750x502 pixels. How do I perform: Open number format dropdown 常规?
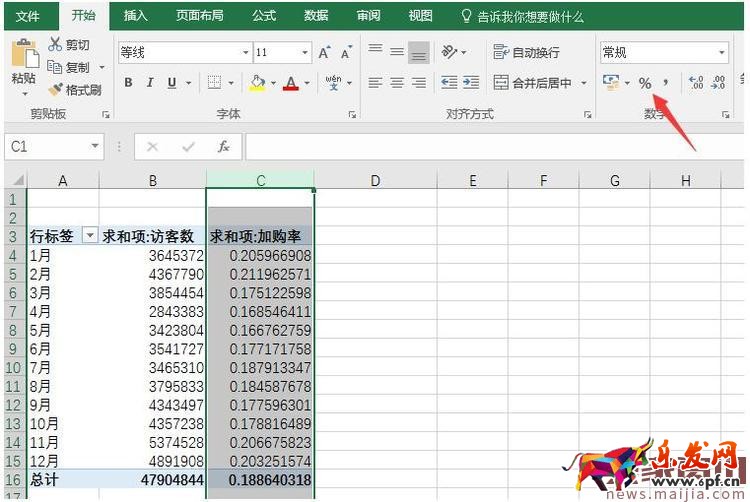click(x=722, y=52)
